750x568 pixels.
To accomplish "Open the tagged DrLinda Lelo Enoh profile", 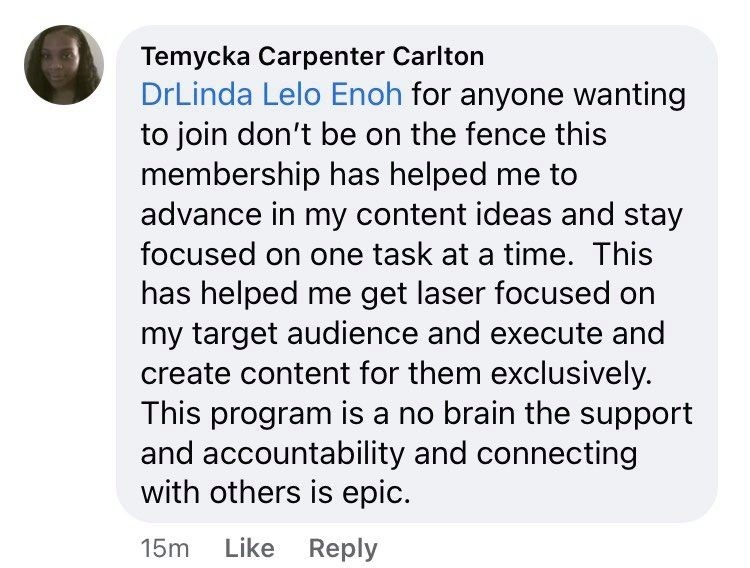I will tap(272, 95).
